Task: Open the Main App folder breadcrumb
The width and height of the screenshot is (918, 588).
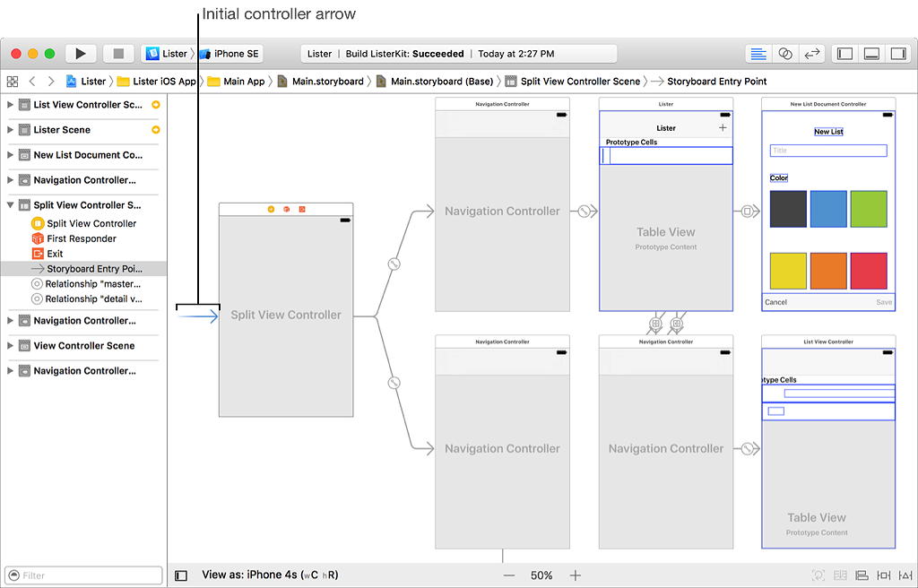Action: click(236, 82)
